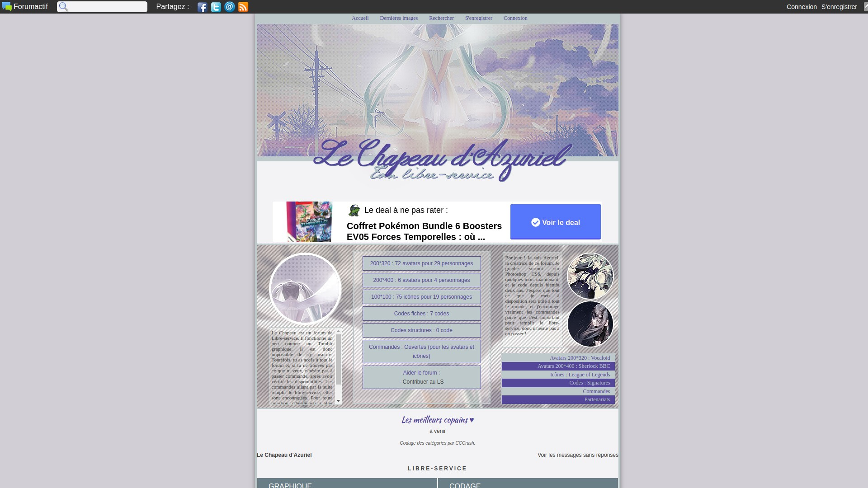
Task: Open S'enregistrer in top toolbar
Action: point(839,7)
